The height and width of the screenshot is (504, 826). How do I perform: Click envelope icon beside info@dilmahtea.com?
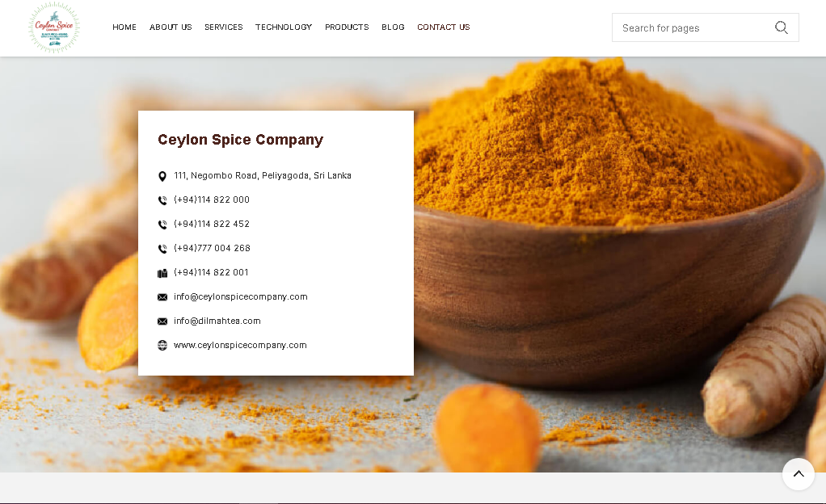(x=162, y=321)
